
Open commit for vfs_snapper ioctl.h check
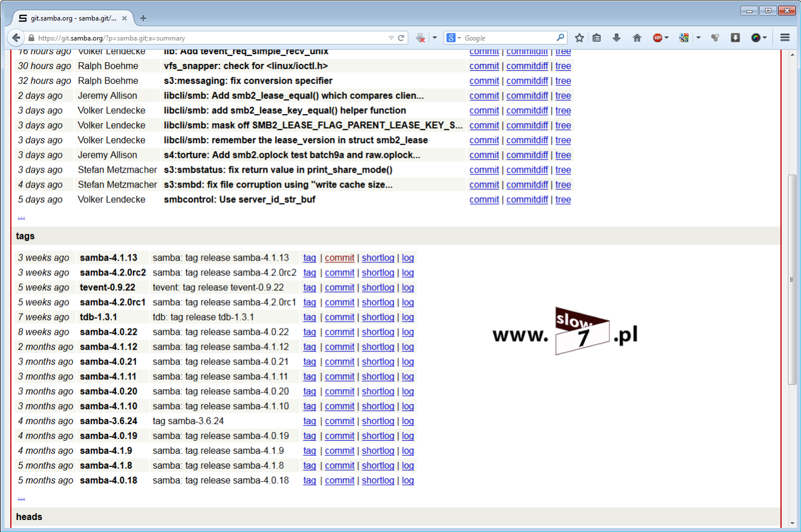(484, 66)
